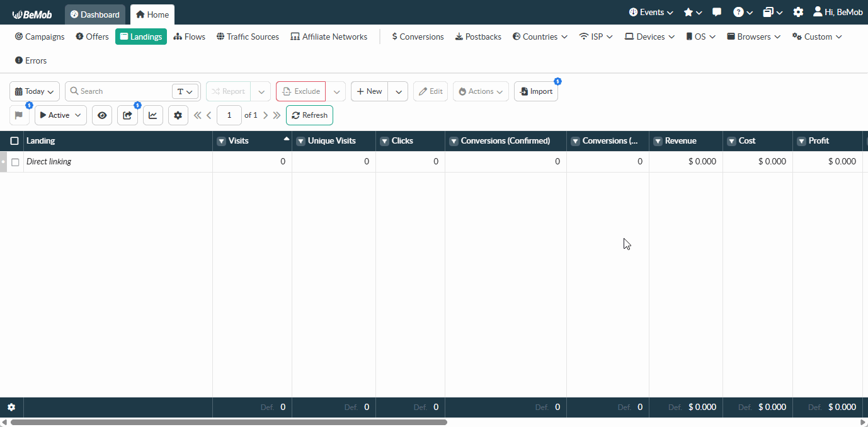
Task: Open the Postbacks section
Action: pos(478,37)
